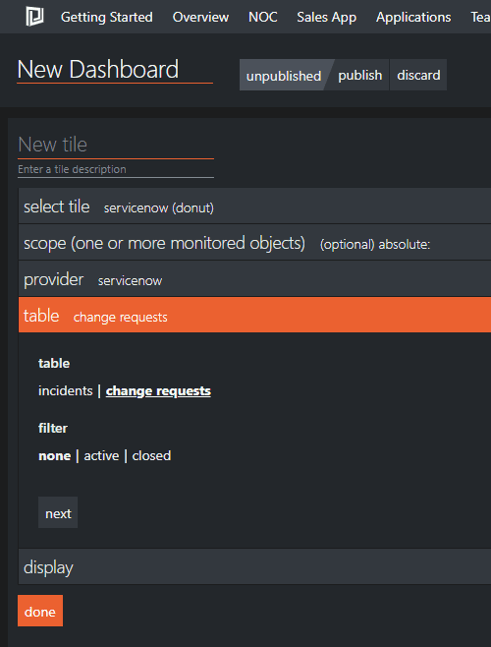Open the Getting Started menu item

[x=106, y=17]
